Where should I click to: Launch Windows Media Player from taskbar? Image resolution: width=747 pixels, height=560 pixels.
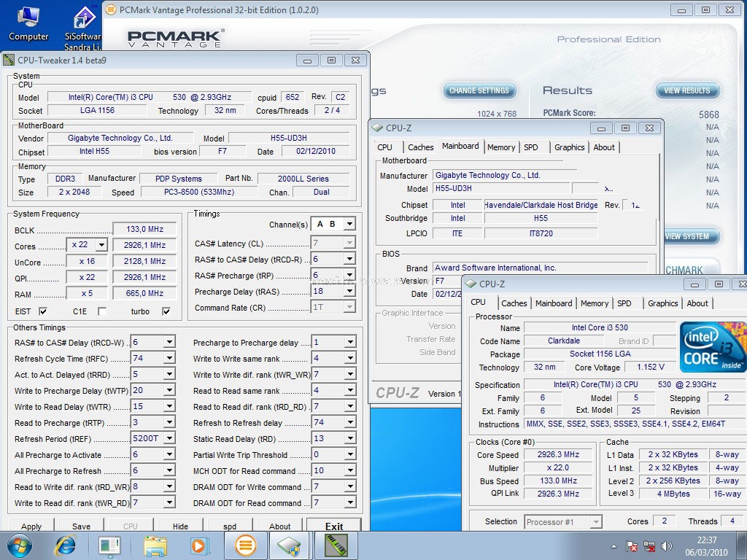pos(198,545)
